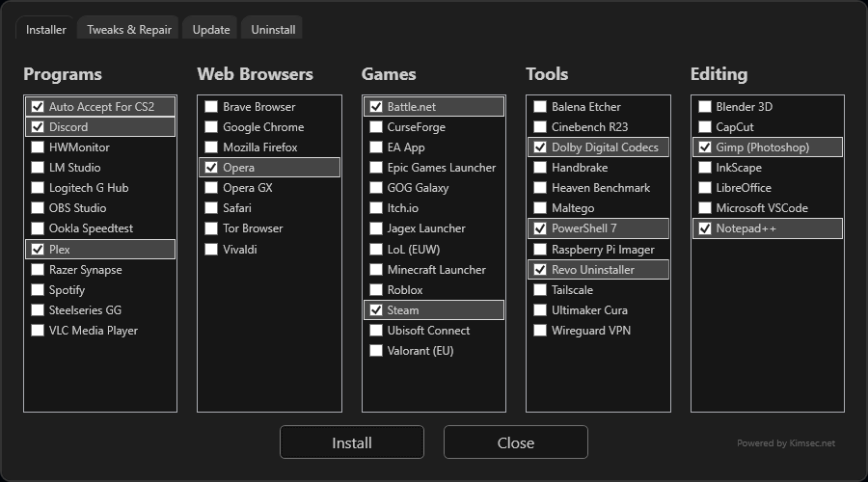Uncheck the PowerShell 7 checkbox

(x=540, y=228)
